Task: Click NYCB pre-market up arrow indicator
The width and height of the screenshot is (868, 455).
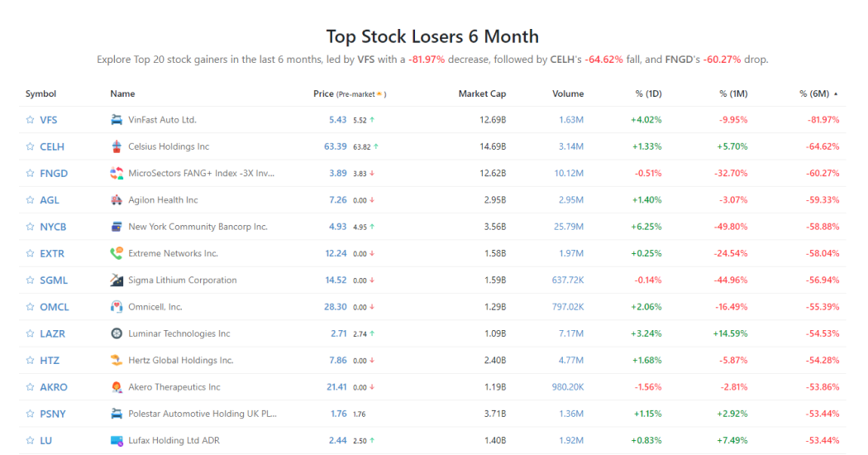Action: pyautogui.click(x=372, y=227)
